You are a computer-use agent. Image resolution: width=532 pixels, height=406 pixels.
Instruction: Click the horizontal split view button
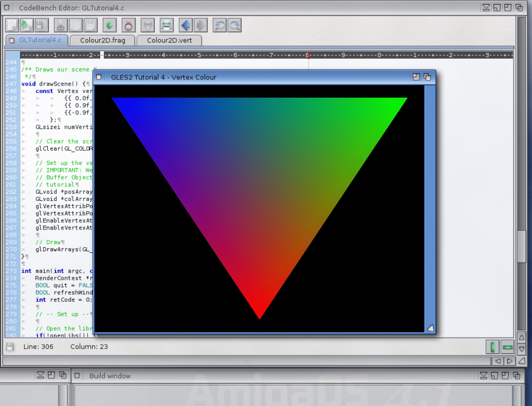[508, 347]
